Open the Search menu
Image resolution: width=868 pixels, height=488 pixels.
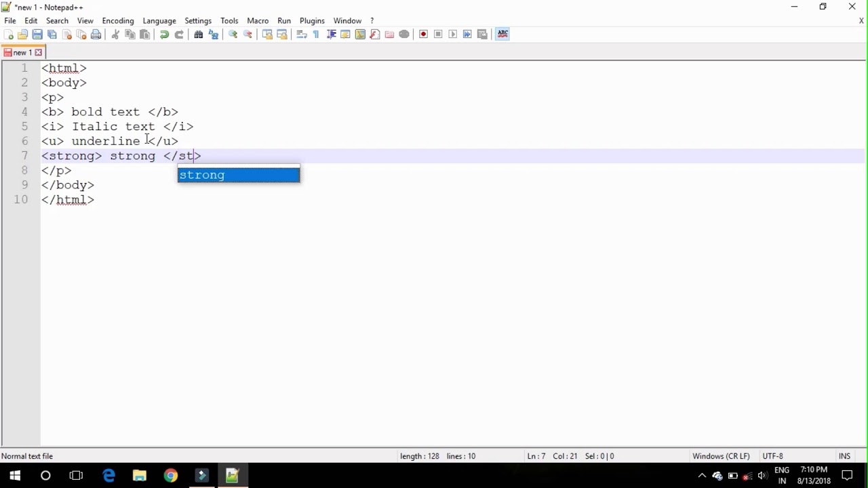(57, 20)
